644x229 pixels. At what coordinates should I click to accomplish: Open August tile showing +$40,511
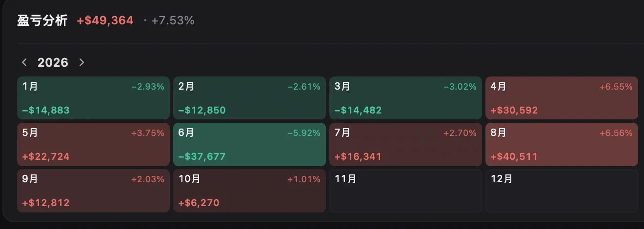[x=562, y=144]
